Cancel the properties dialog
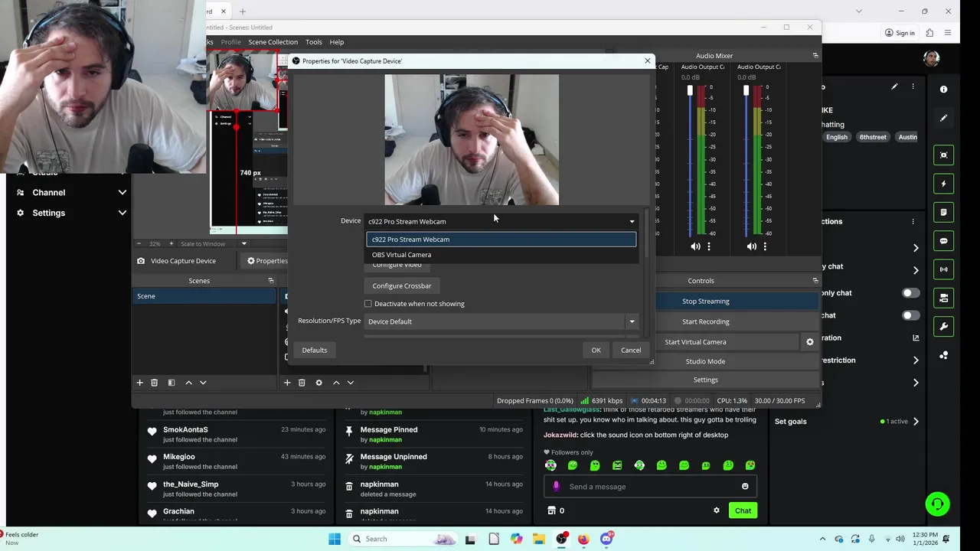 tap(631, 350)
